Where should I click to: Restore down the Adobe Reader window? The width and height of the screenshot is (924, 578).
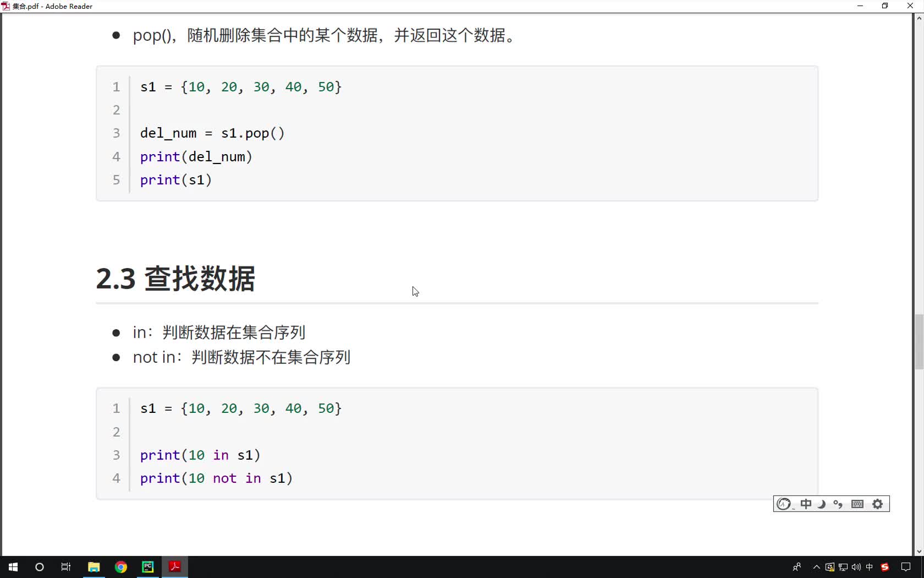click(885, 6)
